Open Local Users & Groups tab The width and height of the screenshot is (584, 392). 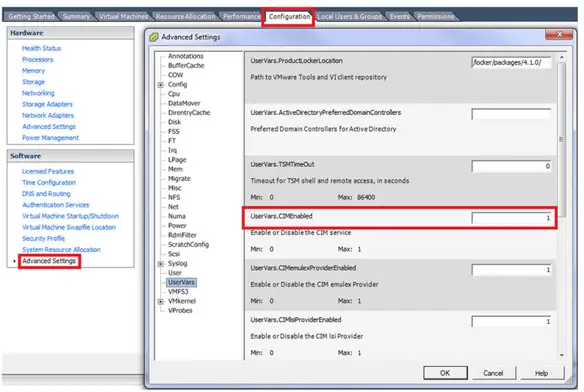349,16
